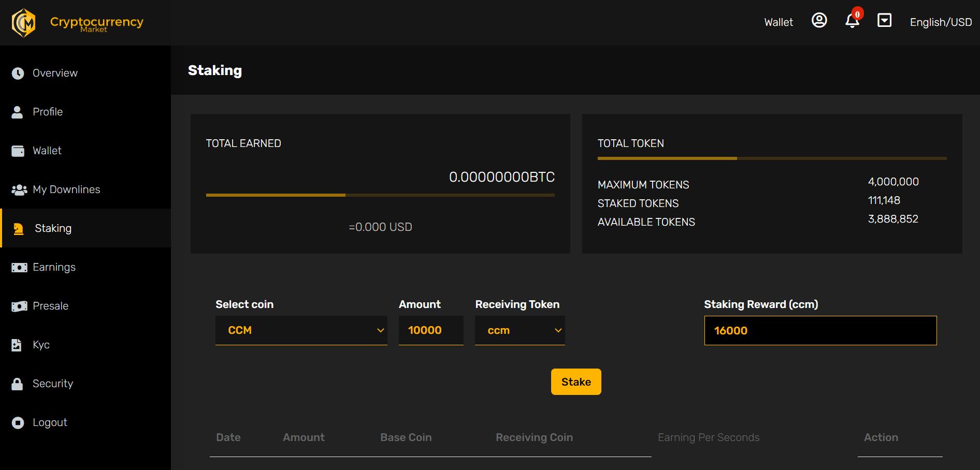Click the Cryptocurrency Market logo icon
The image size is (980, 470).
[x=23, y=23]
